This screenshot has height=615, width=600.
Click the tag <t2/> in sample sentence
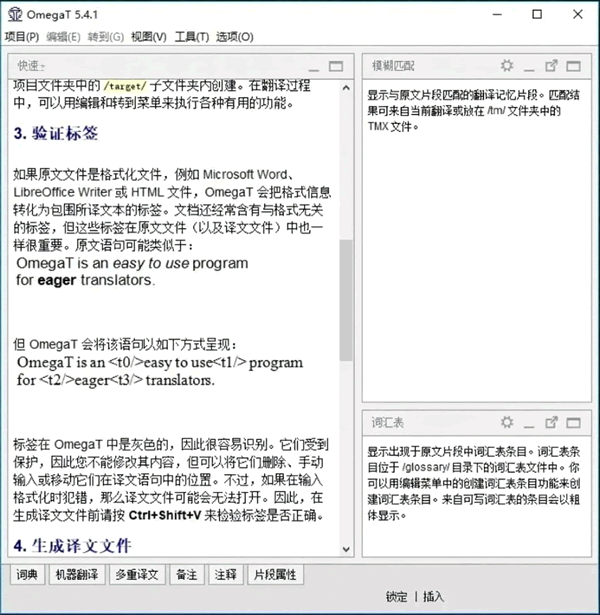tap(56, 380)
